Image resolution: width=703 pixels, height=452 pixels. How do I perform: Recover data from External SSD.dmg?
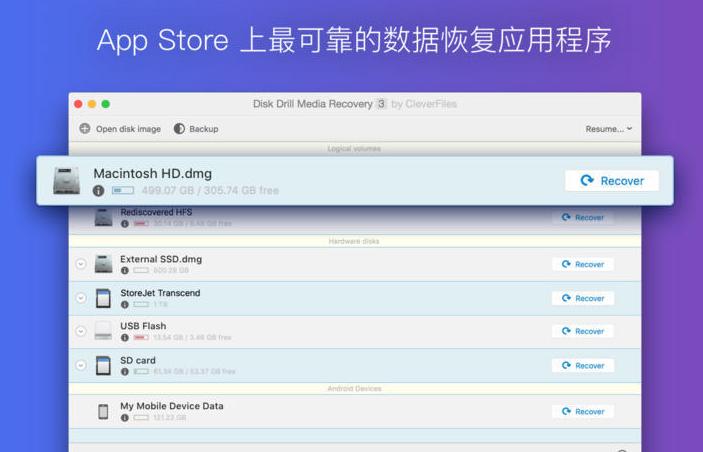[x=582, y=264]
